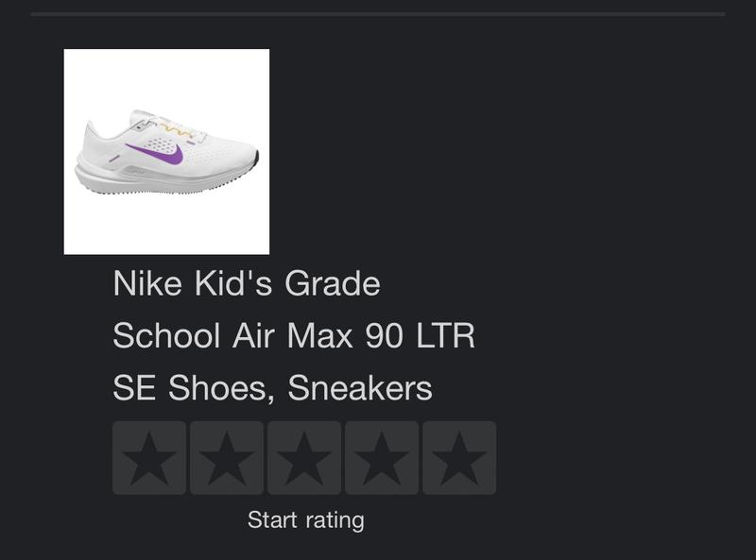Rate the sneakers four stars
This screenshot has height=560, width=756.
pos(382,458)
